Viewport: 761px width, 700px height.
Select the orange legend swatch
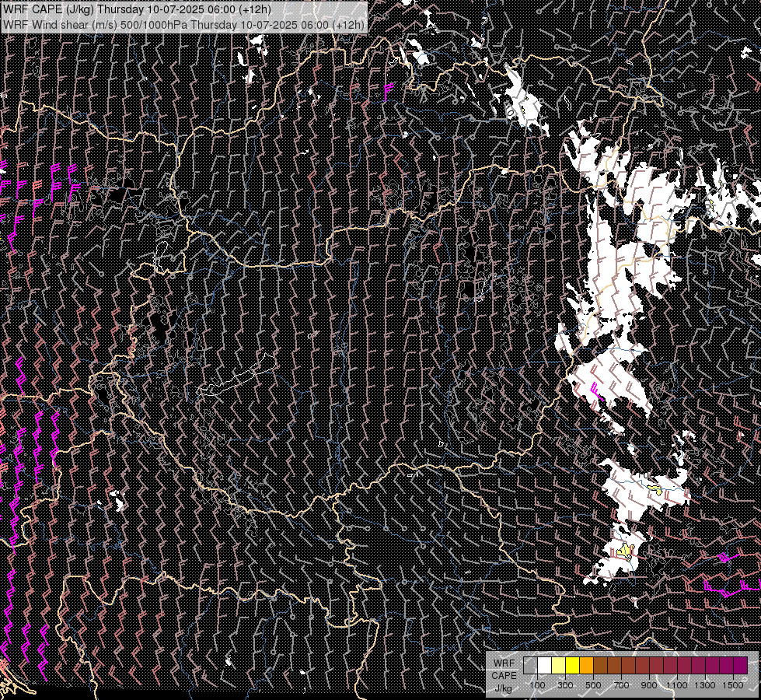[586, 666]
